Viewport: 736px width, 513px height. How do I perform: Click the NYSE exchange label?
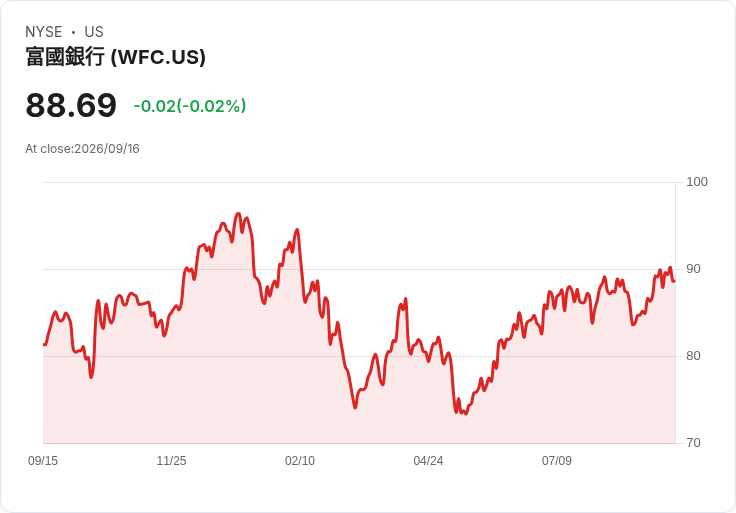tap(44, 32)
